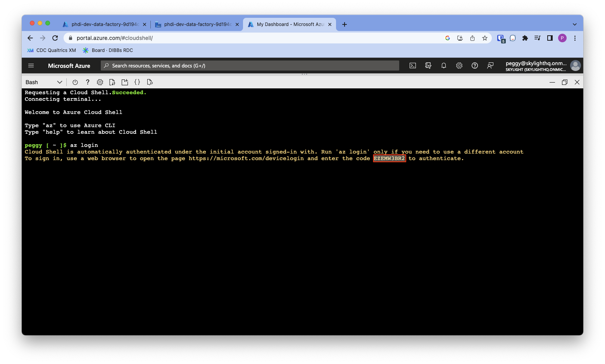Image resolution: width=605 pixels, height=364 pixels.
Task: Expand Chrome tab search chevron
Action: pyautogui.click(x=575, y=24)
